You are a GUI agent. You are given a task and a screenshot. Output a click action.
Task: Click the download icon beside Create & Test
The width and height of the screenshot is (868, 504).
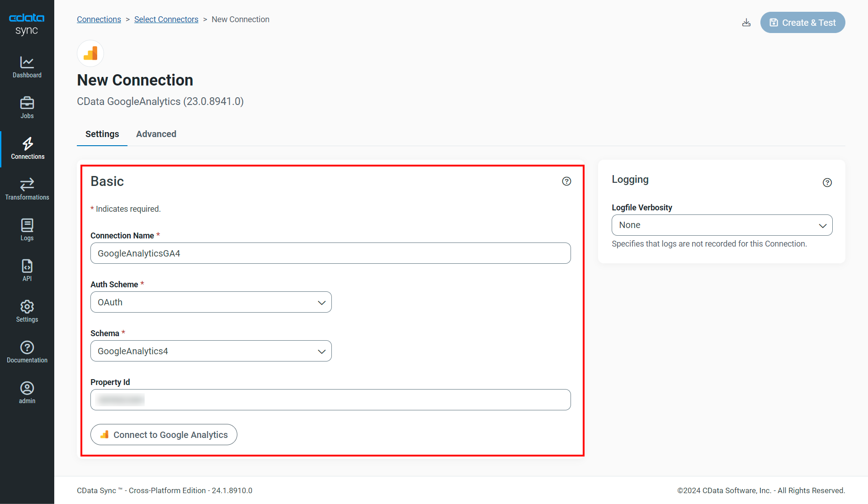(x=746, y=23)
